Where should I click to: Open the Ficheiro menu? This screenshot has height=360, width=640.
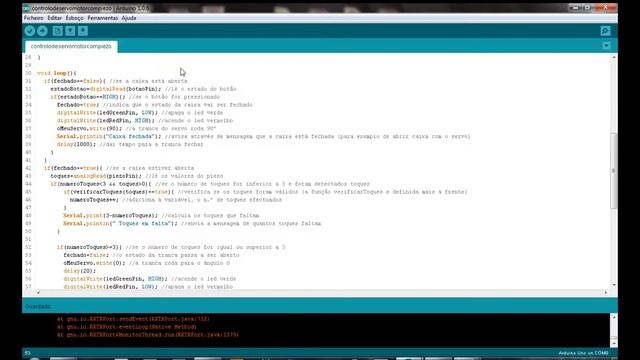pos(33,18)
